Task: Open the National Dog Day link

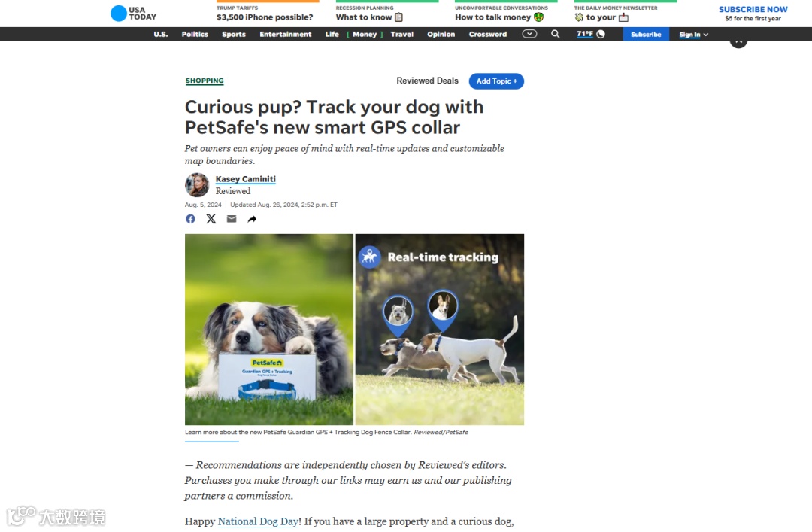Action: pos(258,521)
